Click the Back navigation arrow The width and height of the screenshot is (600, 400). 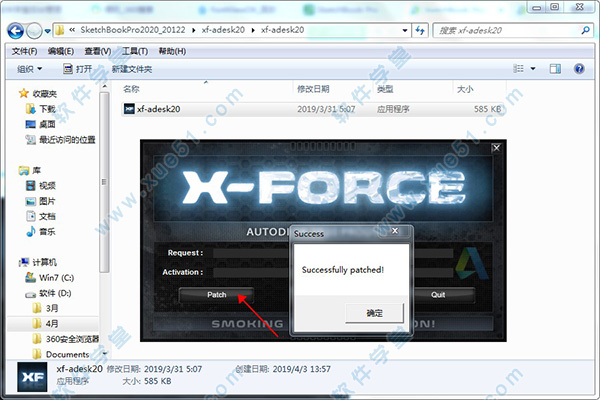(16, 31)
